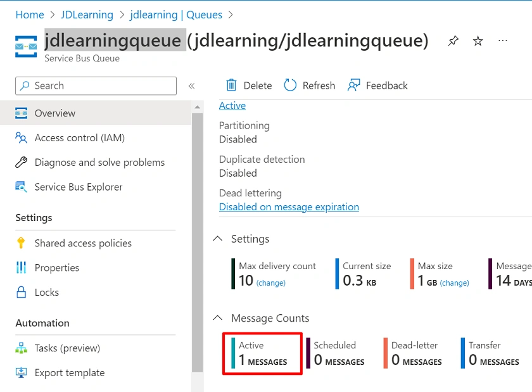Click the jdlearningqueue page title
The height and width of the screenshot is (392, 532).
pos(236,41)
